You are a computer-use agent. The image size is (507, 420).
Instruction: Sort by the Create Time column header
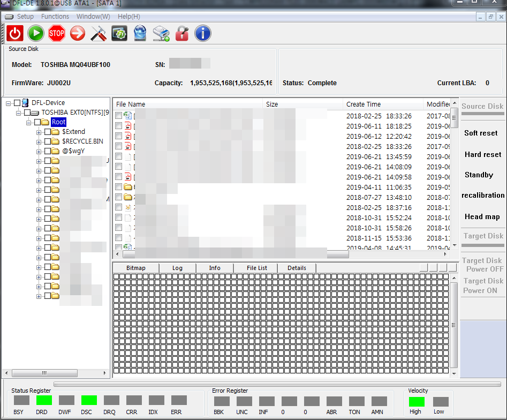[382, 104]
